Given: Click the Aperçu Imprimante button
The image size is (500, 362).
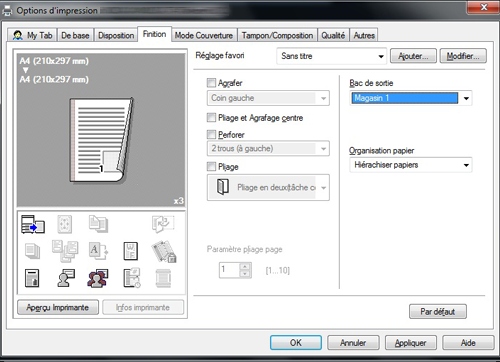Looking at the screenshot, I should click(x=58, y=307).
